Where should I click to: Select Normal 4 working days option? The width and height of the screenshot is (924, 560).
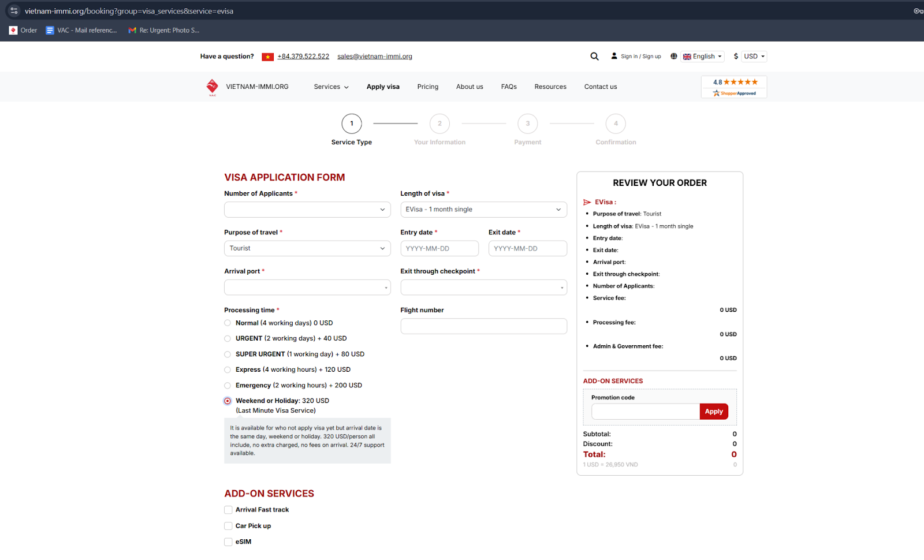pos(228,323)
